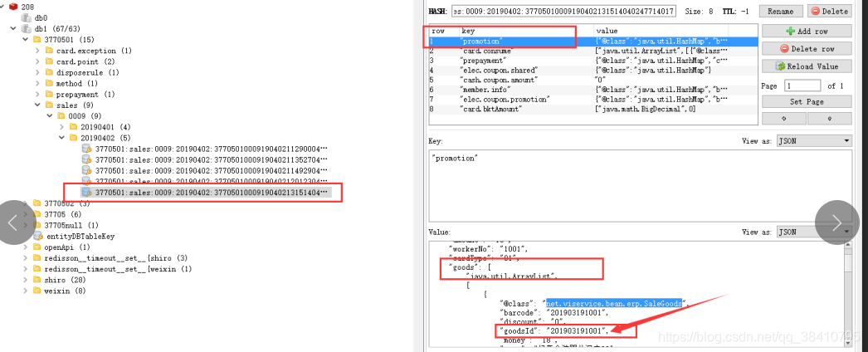Click the key icon ending in 0211492904
The image size is (868, 352).
(86, 170)
